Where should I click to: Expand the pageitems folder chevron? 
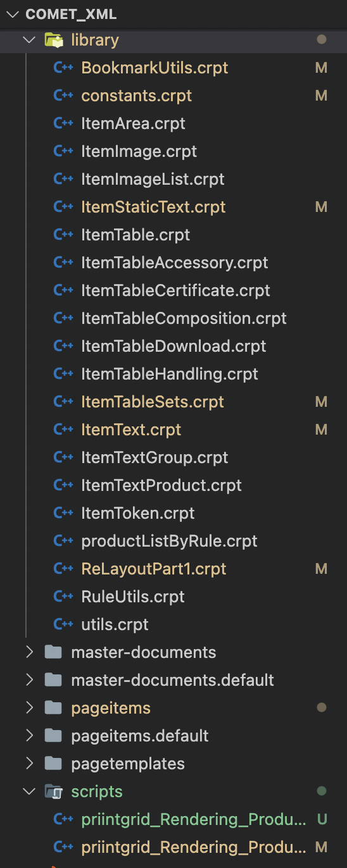coord(28,708)
